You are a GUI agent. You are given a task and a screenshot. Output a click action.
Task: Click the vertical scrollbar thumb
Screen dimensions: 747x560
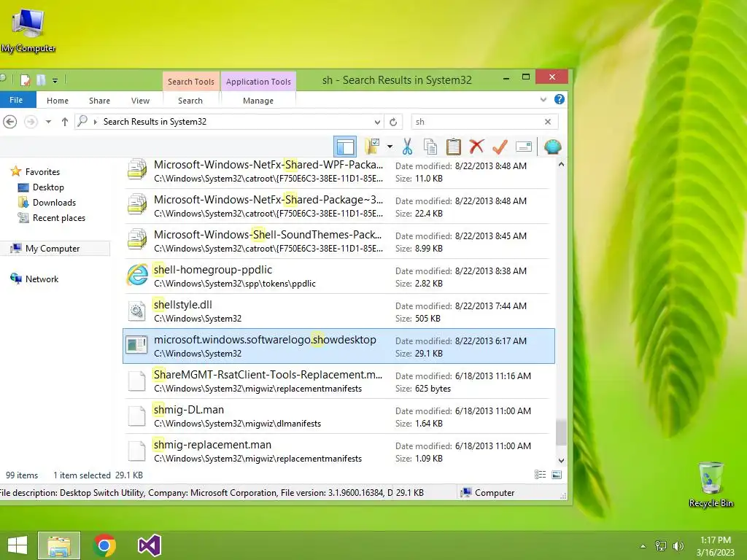(561, 432)
